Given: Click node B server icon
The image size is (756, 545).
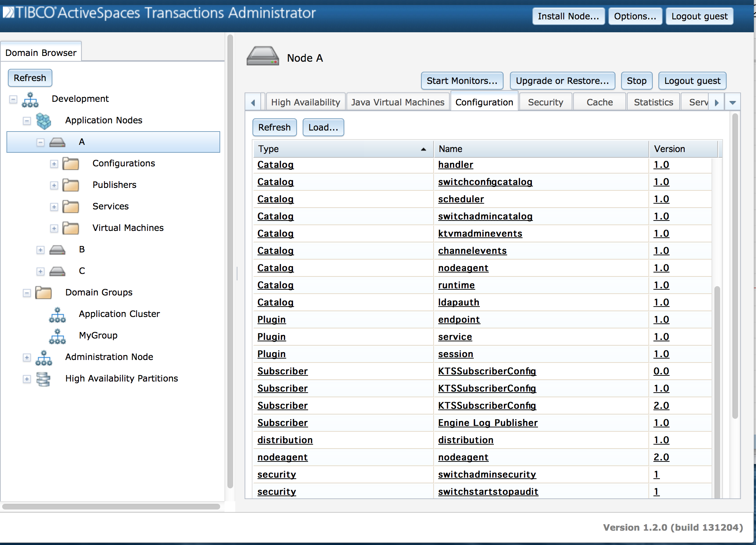Looking at the screenshot, I should click(57, 250).
